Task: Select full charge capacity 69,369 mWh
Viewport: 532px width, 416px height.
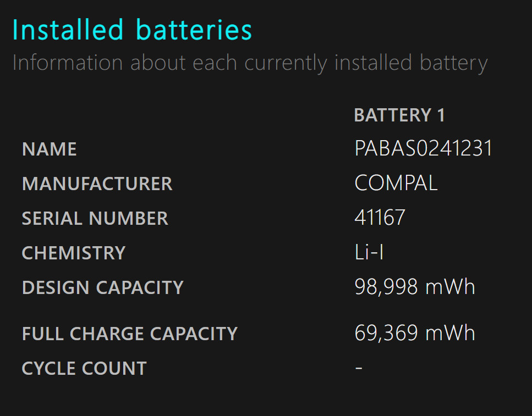Action: pyautogui.click(x=415, y=333)
